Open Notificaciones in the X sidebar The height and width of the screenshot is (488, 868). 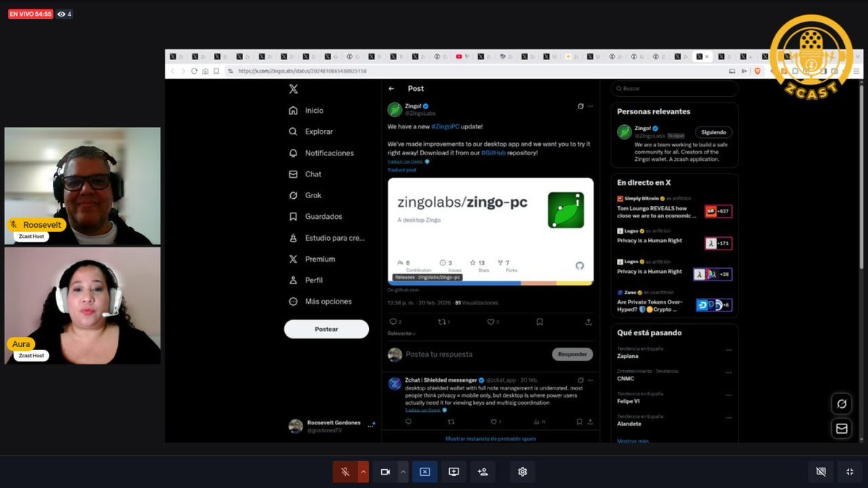[321, 153]
